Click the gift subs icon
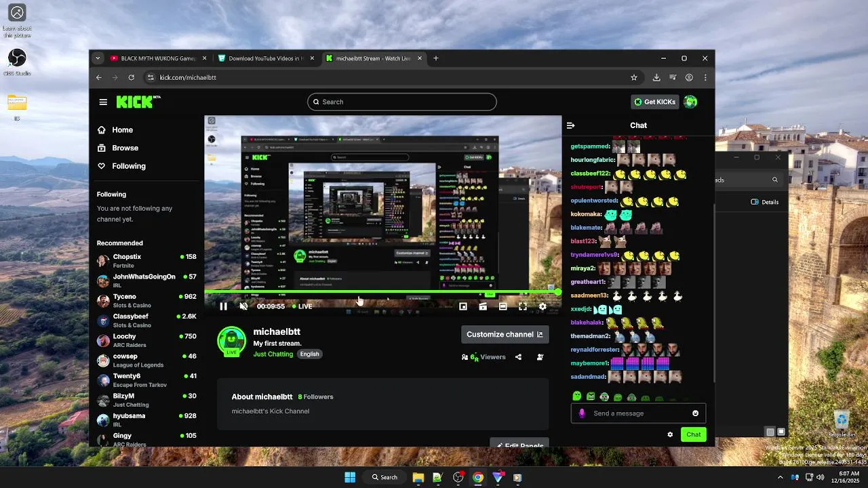Screen dimensions: 868x488 pyautogui.click(x=540, y=357)
